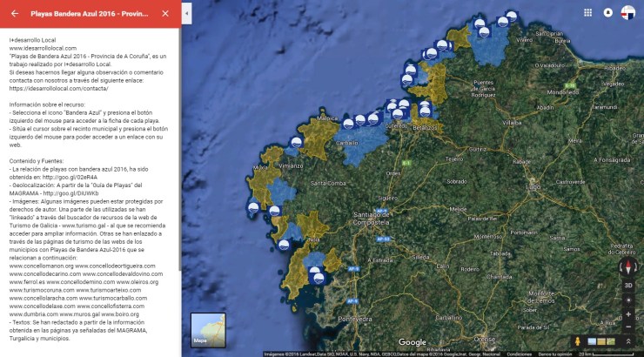Reset map orientation with the compass needle
Viewport: 644px width, 357px height.
coord(628,267)
